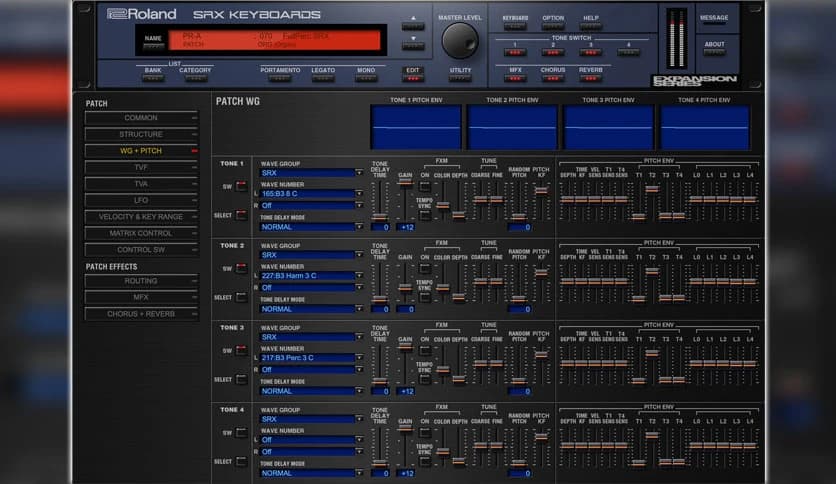Click the Tone 4 SELECT button

242,461
